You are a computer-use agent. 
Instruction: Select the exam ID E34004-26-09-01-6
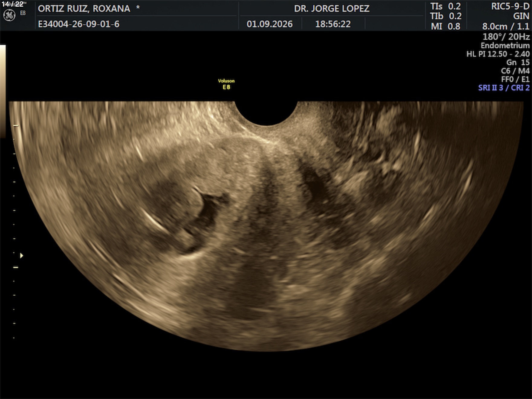79,24
